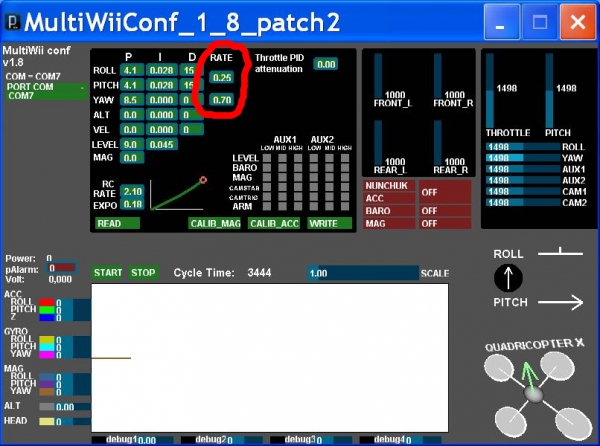Toggle CAMSTAB checkbox under AUX2 MID
This screenshot has width=600, height=446.
tap(329, 187)
